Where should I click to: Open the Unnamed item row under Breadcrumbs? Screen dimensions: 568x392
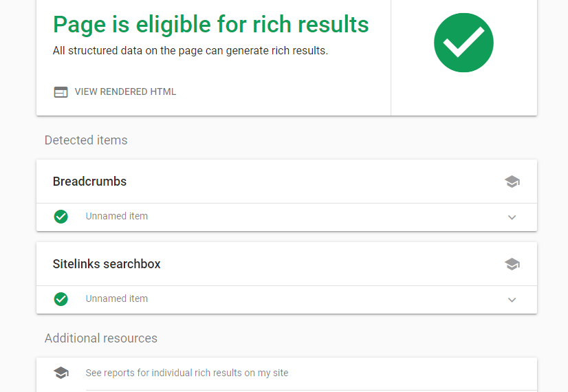tap(116, 217)
